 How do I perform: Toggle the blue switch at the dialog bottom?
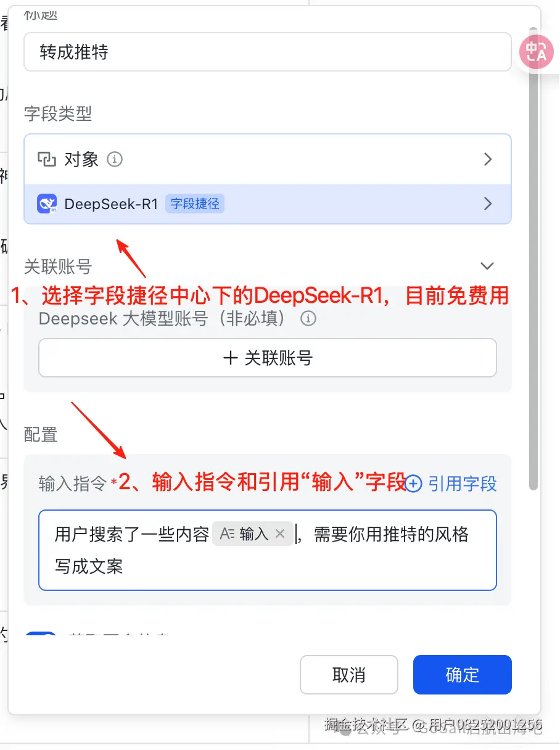(41, 635)
